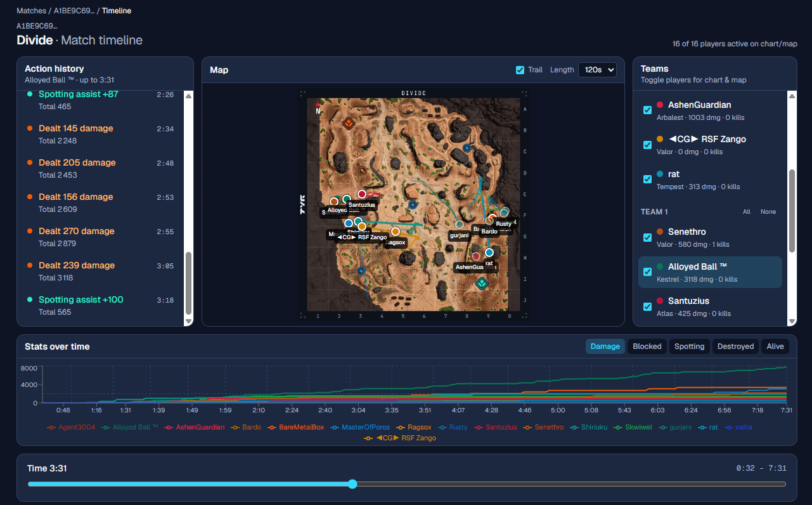Viewport: 812px width, 505px height.
Task: Click the blue lightning capture point at map center
Action: (413, 205)
